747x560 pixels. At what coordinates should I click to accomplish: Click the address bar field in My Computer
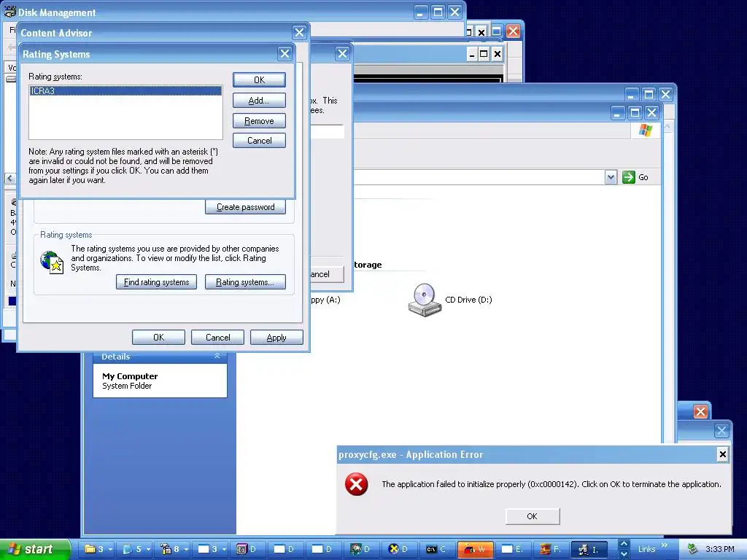[x=479, y=178]
